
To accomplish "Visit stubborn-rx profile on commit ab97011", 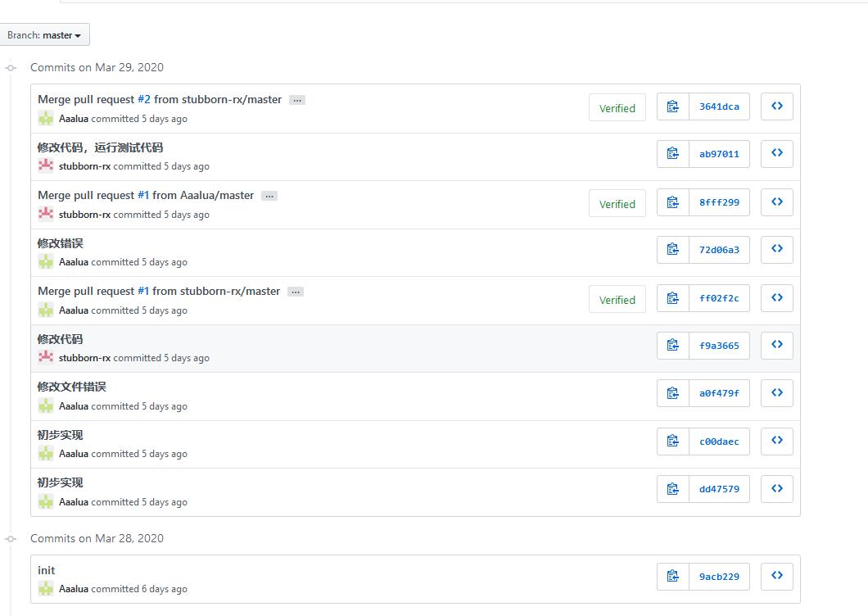I will 84,166.
